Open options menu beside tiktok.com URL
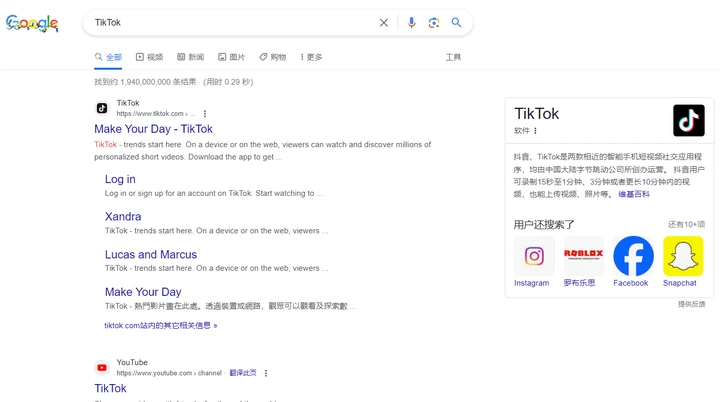The height and width of the screenshot is (402, 720). [205, 113]
